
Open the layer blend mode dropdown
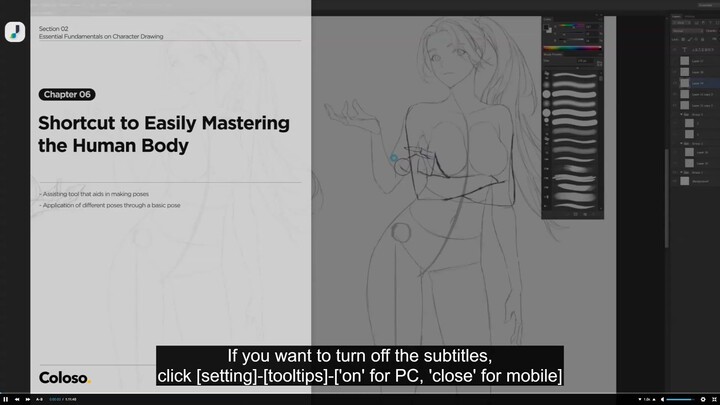point(687,31)
